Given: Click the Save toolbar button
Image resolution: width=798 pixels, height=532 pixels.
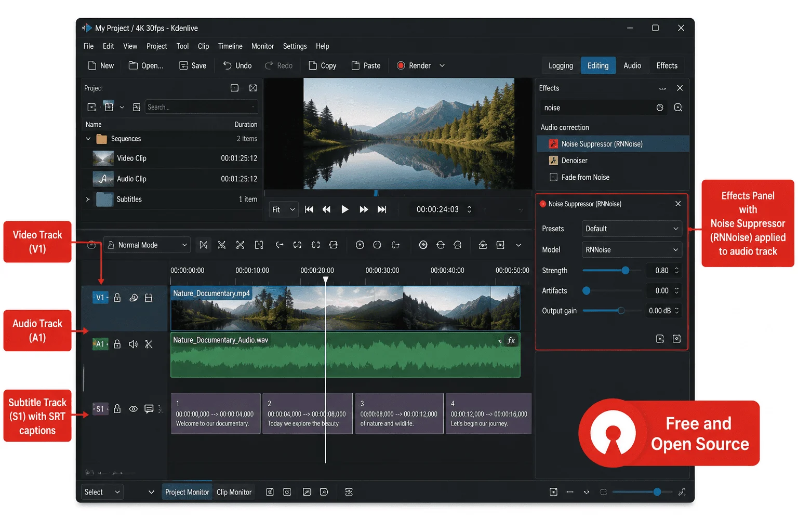Looking at the screenshot, I should click(193, 65).
